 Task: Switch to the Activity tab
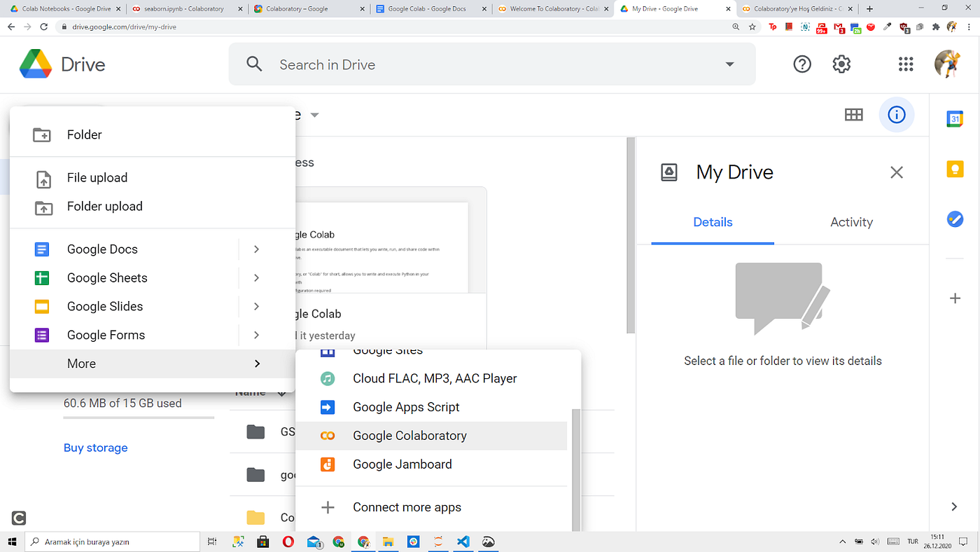click(851, 222)
